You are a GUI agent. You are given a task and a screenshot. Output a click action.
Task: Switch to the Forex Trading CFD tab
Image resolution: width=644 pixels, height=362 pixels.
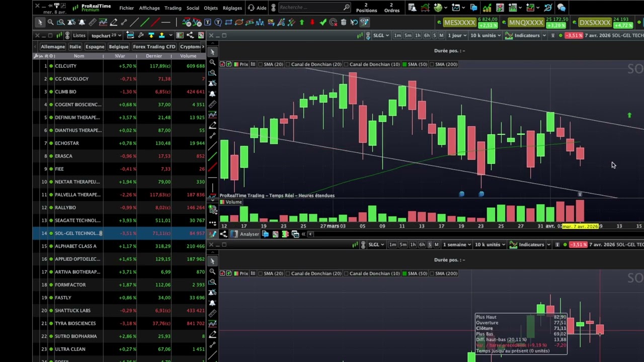pos(154,47)
